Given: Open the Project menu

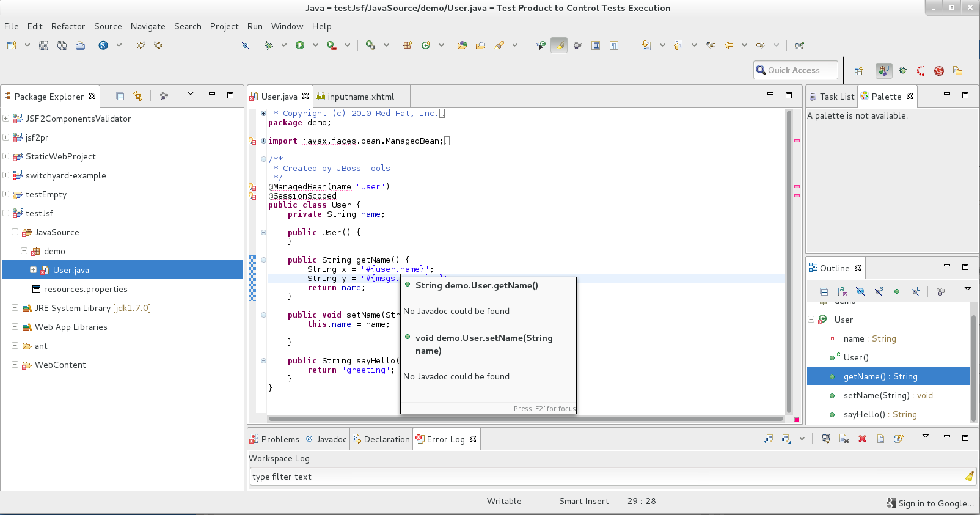Looking at the screenshot, I should point(224,26).
